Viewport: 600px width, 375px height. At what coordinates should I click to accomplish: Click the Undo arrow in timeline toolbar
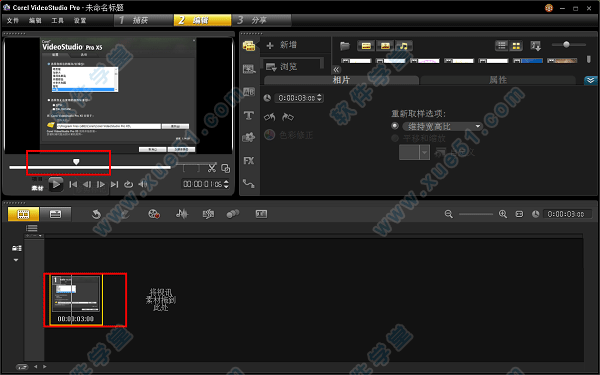point(96,214)
